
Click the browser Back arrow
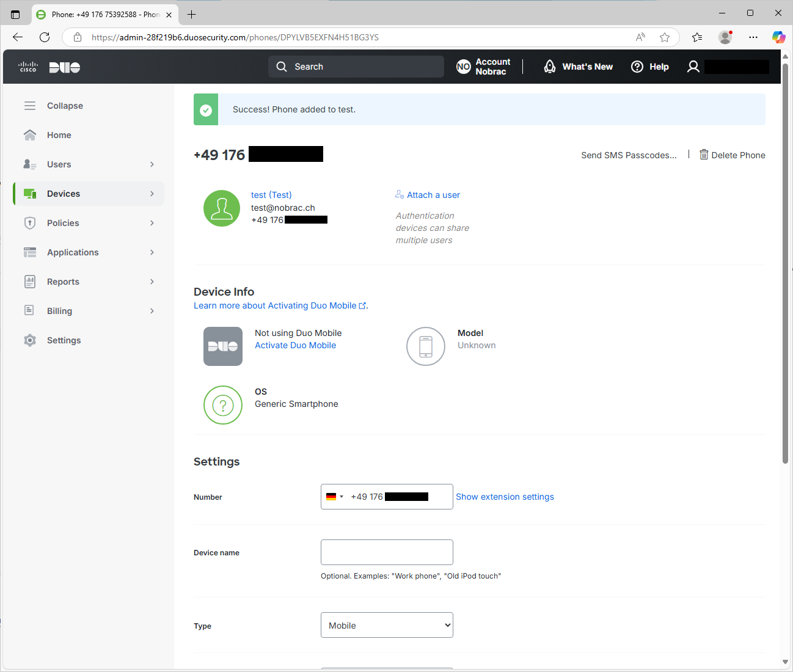pyautogui.click(x=18, y=37)
